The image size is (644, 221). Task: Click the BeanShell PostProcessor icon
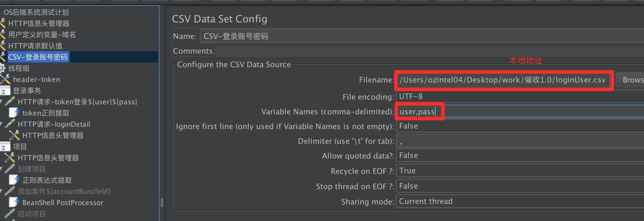click(14, 202)
